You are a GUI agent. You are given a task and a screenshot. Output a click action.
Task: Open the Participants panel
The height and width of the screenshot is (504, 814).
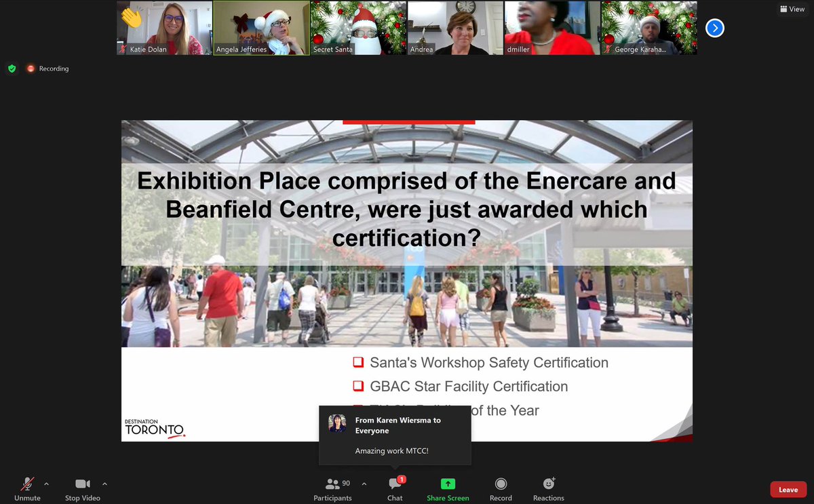click(x=332, y=488)
